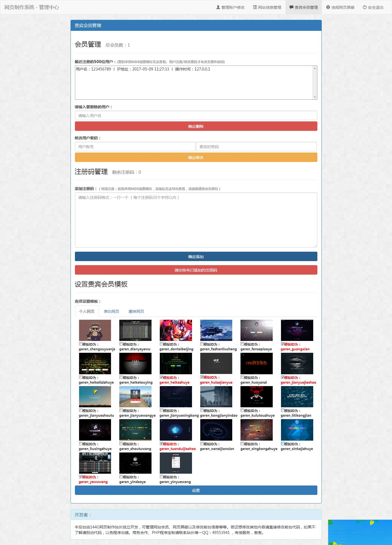Open the geren_kulutouzhuye skull template thumbnail

point(256,397)
